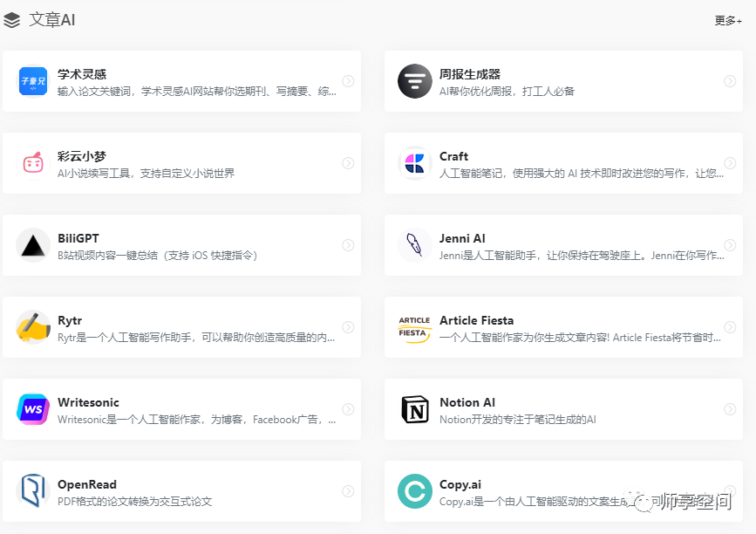Click arrow circle on 彩云小梦 card
Screen dimensions: 756x534
(x=348, y=163)
